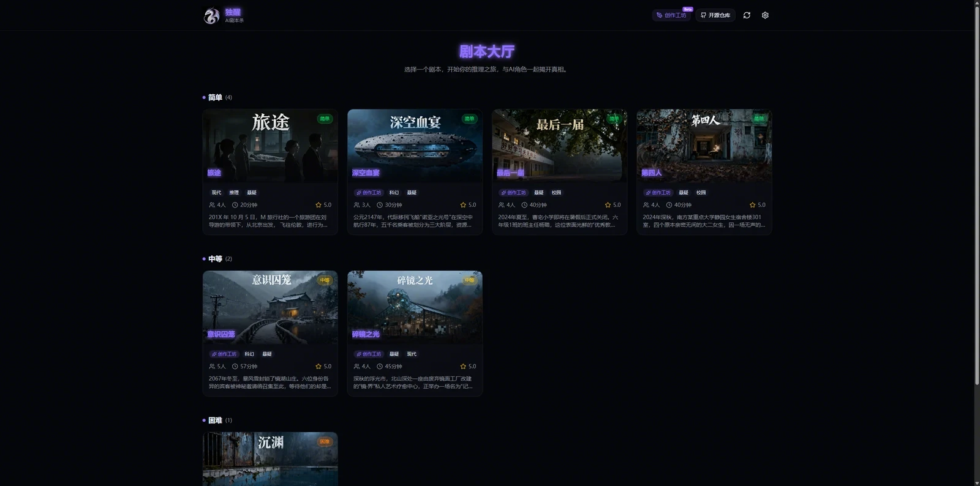The width and height of the screenshot is (980, 486).
Task: Click the clock icon beside 20分钟
Action: [235, 205]
